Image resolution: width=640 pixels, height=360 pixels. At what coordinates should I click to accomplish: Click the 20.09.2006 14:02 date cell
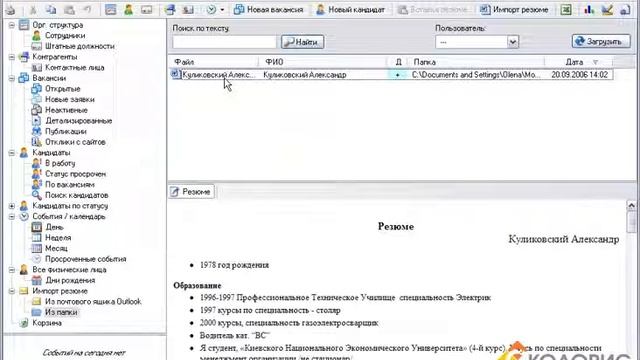click(x=580, y=75)
